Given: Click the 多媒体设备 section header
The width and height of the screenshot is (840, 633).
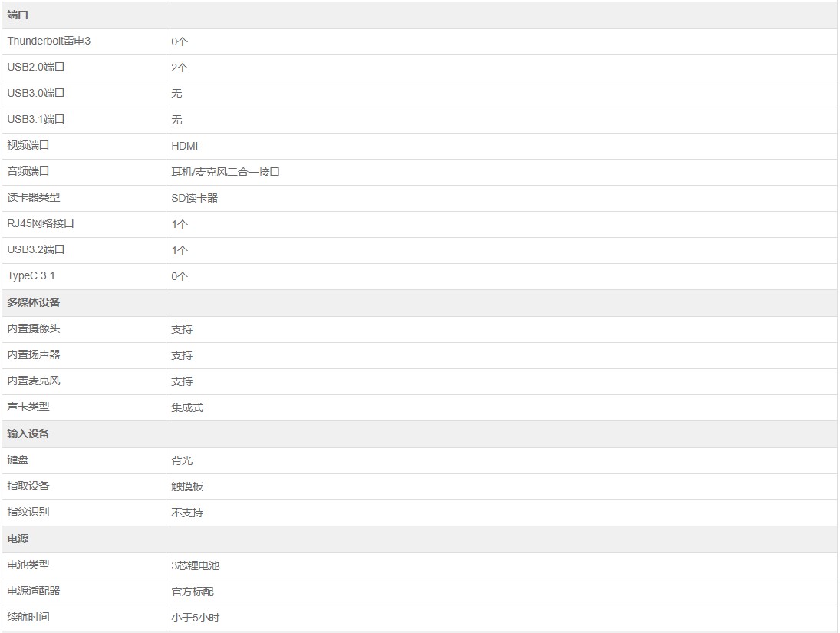Looking at the screenshot, I should (34, 302).
